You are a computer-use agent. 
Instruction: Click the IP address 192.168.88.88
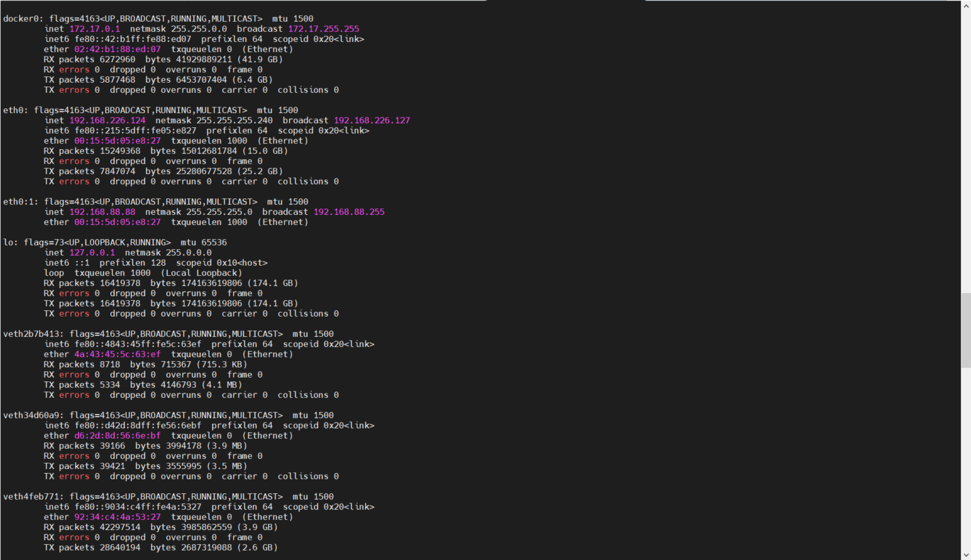(102, 212)
